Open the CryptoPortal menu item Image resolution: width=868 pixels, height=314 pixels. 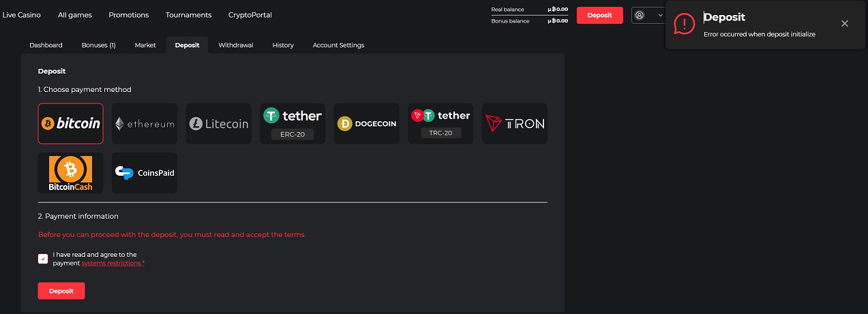(x=250, y=15)
